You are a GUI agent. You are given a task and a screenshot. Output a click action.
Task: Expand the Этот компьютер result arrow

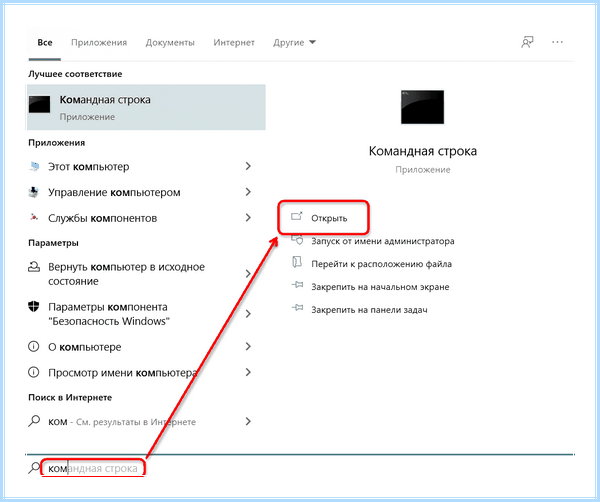point(248,166)
